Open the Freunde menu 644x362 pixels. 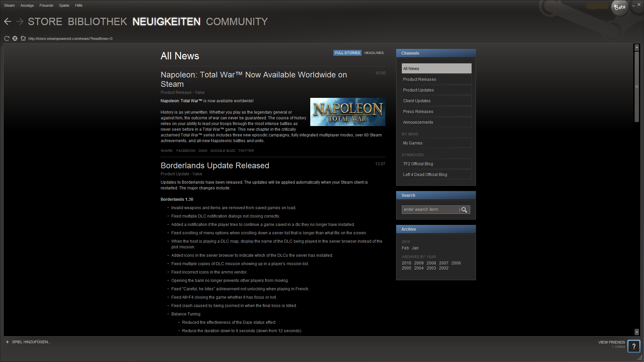coord(46,5)
